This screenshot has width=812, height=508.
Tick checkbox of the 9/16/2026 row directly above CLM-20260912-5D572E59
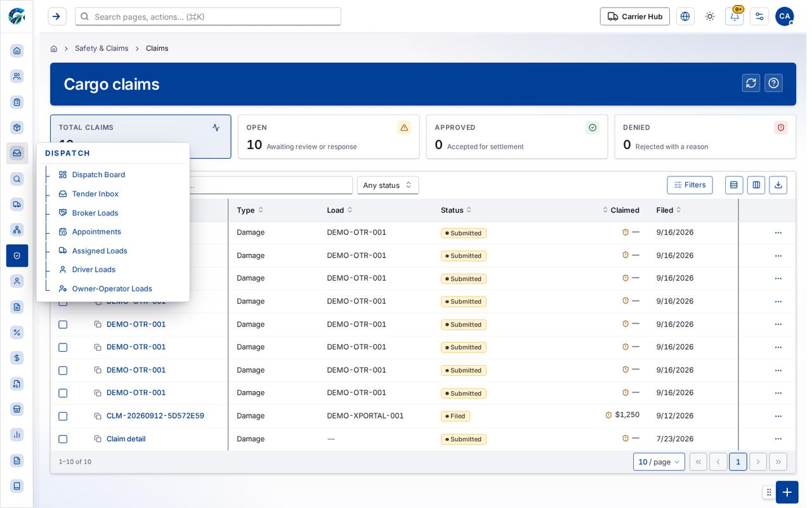coord(63,393)
